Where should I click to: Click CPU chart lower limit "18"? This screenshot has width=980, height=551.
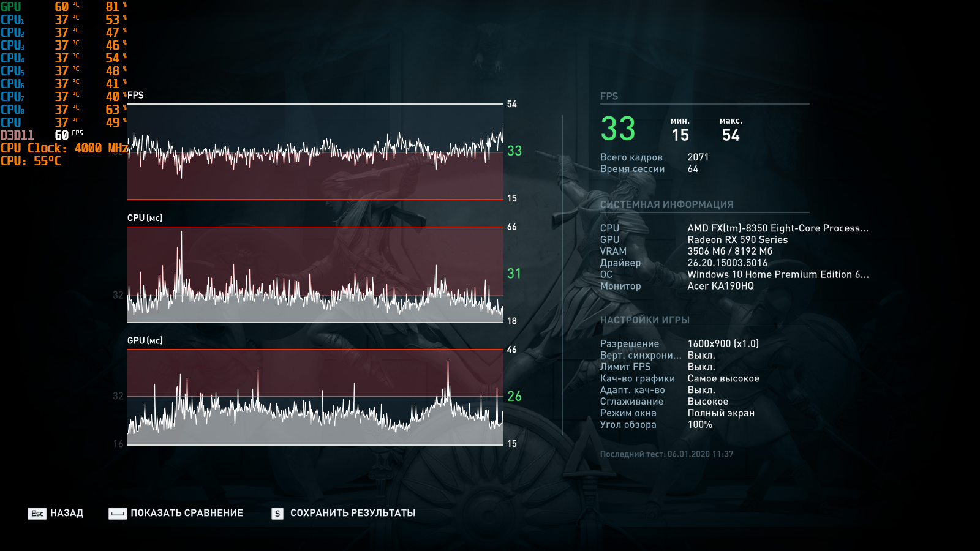pos(512,321)
